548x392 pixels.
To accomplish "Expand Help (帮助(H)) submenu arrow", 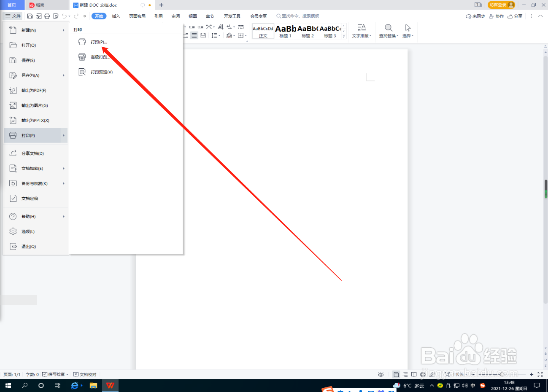I will 64,217.
